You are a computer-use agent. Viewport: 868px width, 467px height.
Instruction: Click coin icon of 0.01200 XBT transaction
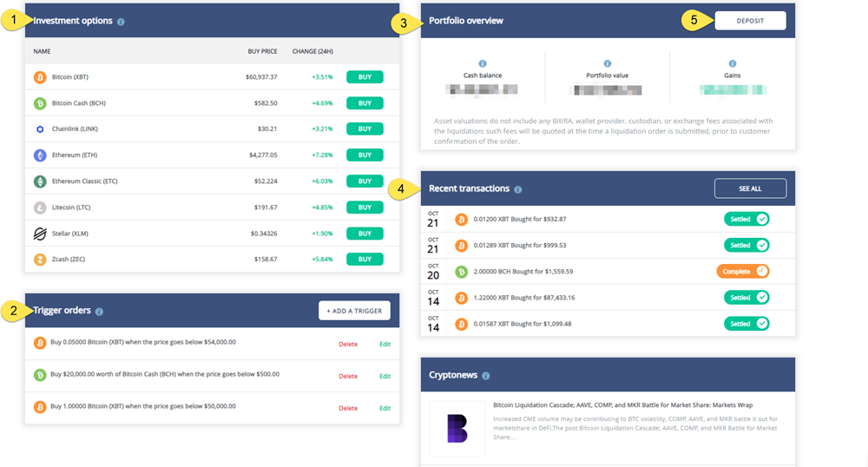461,219
